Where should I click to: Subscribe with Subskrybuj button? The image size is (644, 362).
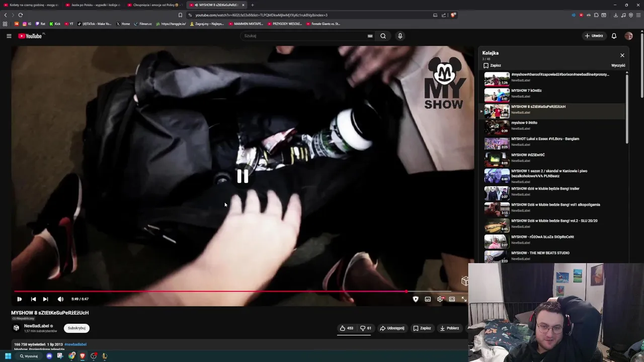coord(76,328)
